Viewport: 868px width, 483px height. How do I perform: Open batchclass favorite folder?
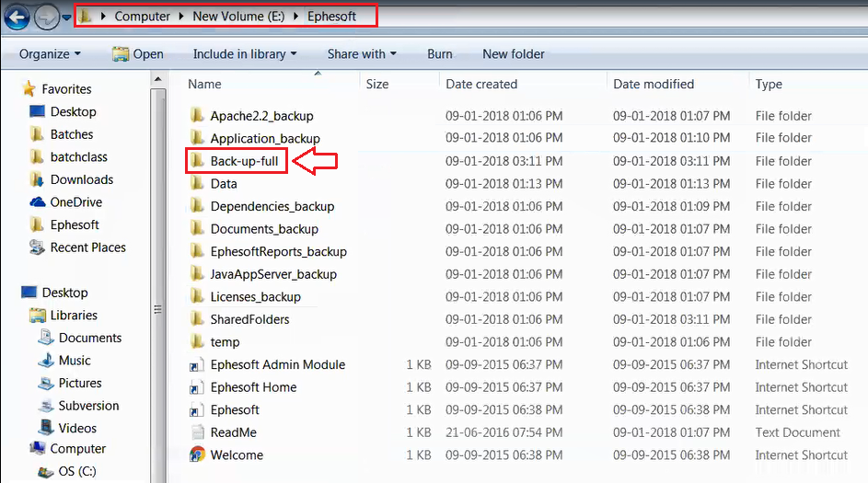point(78,157)
